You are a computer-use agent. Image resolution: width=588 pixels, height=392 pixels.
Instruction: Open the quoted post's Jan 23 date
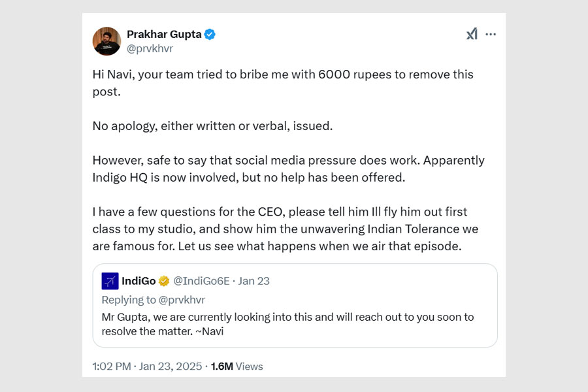(x=254, y=281)
